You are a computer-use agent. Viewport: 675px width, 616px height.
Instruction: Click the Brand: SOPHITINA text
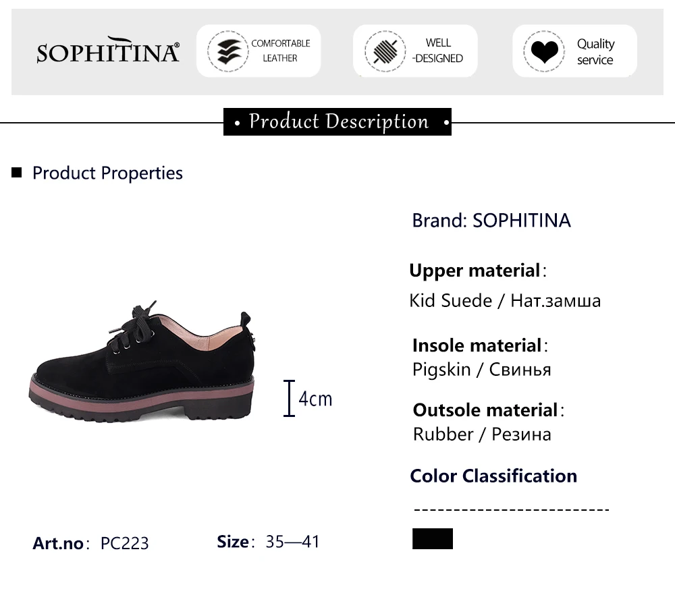(x=491, y=220)
